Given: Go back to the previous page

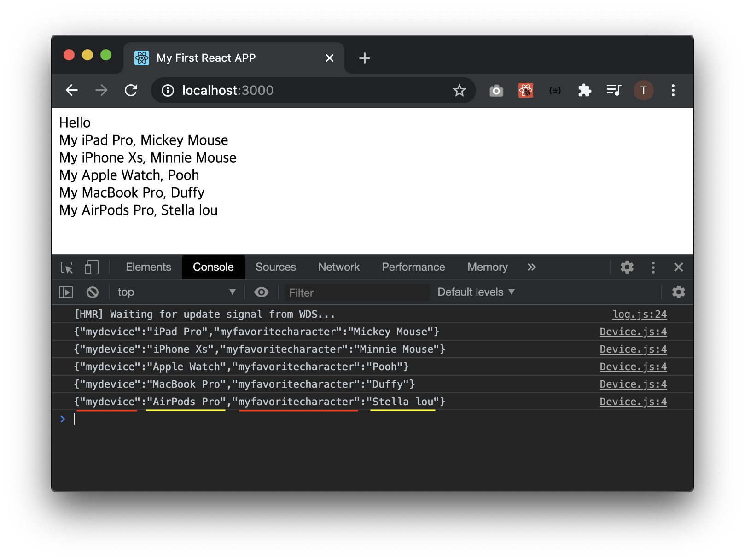Looking at the screenshot, I should pyautogui.click(x=72, y=90).
